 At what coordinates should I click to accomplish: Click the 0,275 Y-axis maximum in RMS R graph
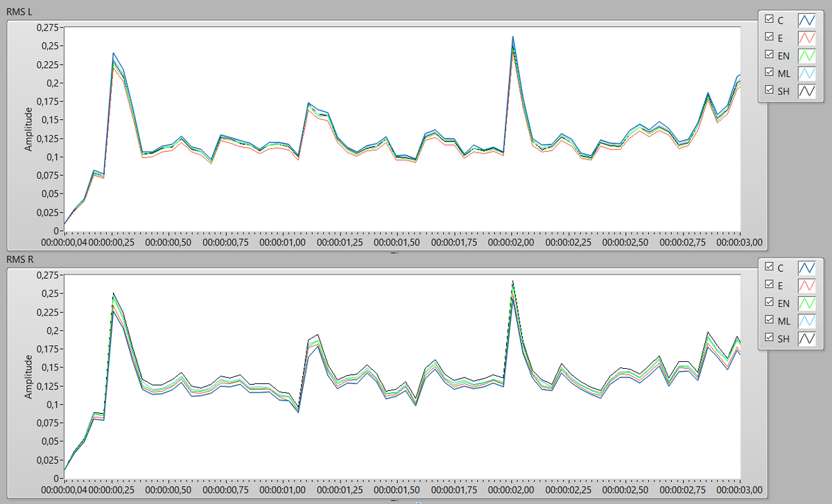point(49,275)
